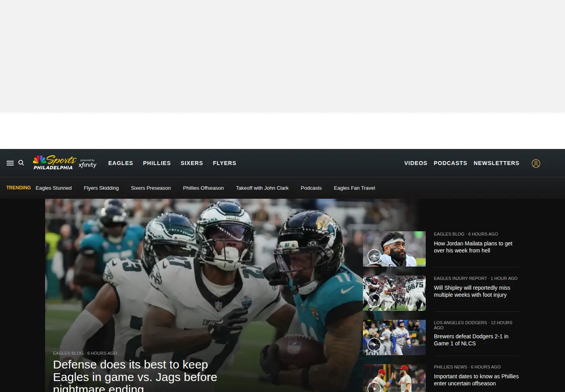Open Takeoff with John Clark trending link
Screen dimensions: 565x392
pyautogui.click(x=262, y=188)
